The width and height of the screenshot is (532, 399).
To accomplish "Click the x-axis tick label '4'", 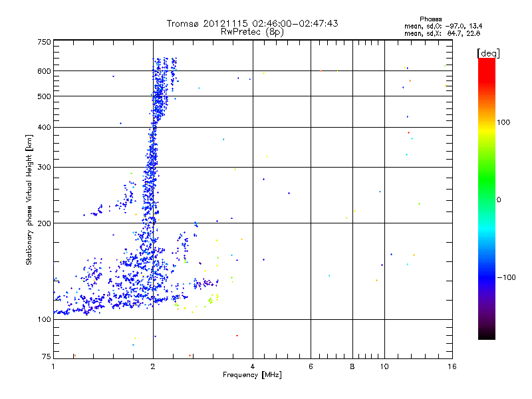I will click(x=253, y=366).
